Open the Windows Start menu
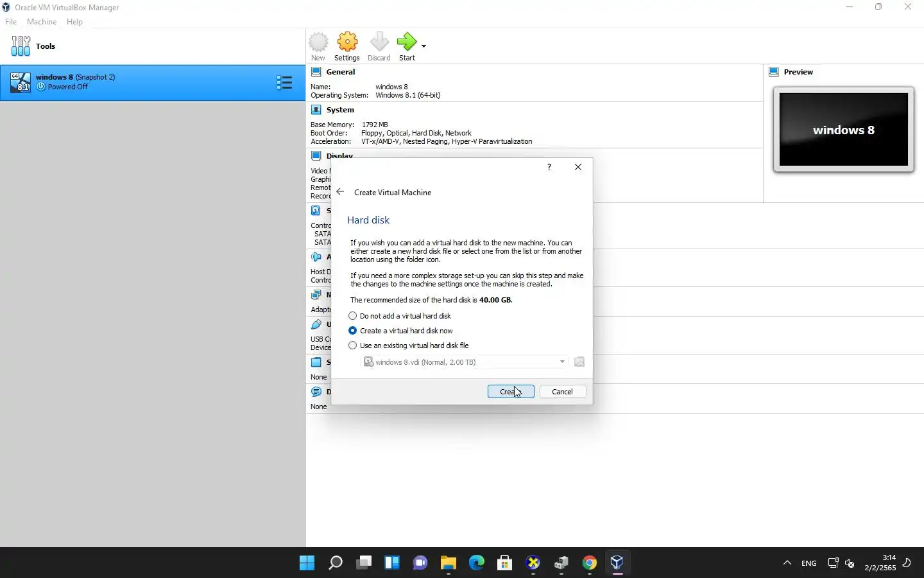Image resolution: width=924 pixels, height=578 pixels. coord(307,563)
